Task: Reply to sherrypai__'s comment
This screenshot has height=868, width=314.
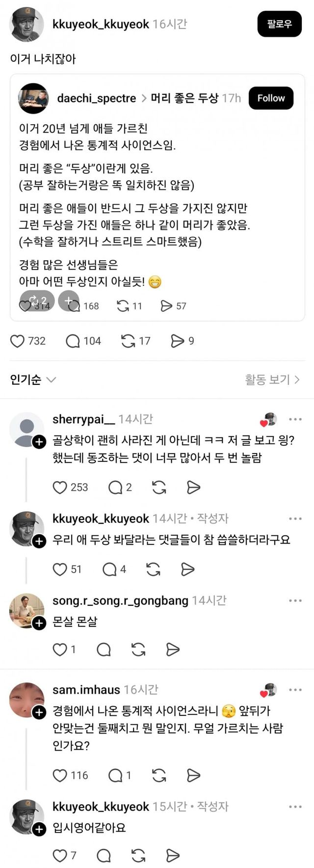Action: [115, 487]
